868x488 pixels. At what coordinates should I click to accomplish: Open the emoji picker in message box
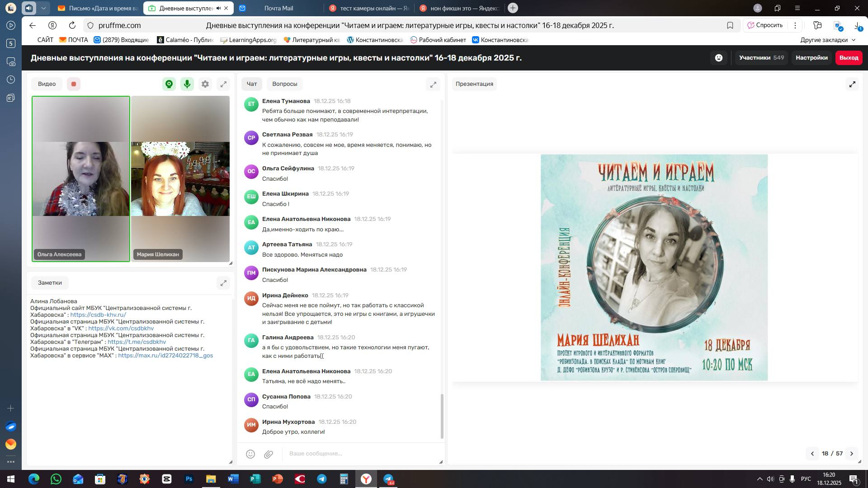(x=250, y=454)
